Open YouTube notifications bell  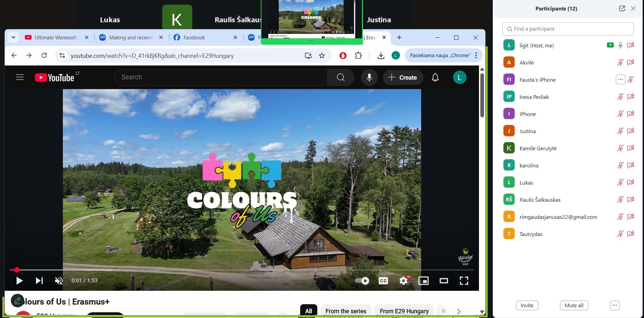coord(435,78)
